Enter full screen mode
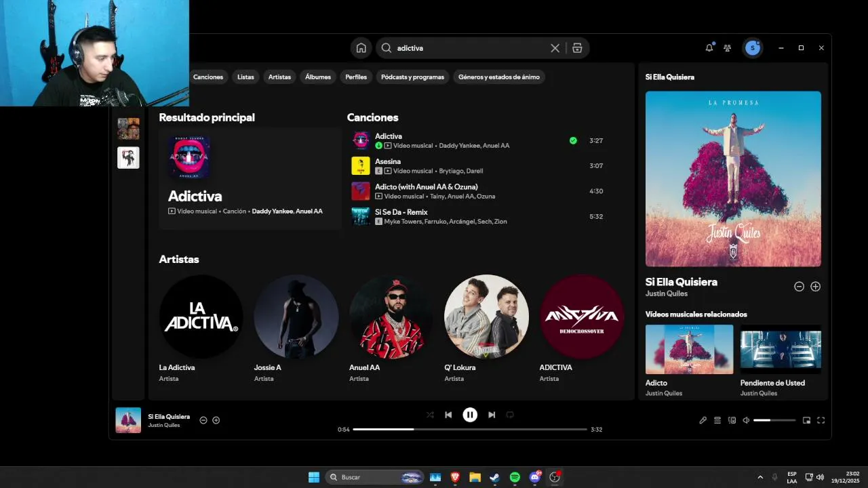The image size is (868, 488). click(821, 420)
